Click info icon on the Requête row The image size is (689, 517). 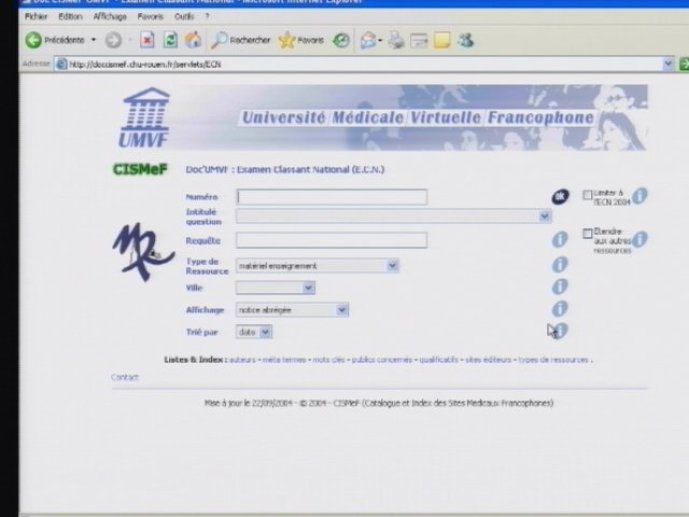pos(560,240)
